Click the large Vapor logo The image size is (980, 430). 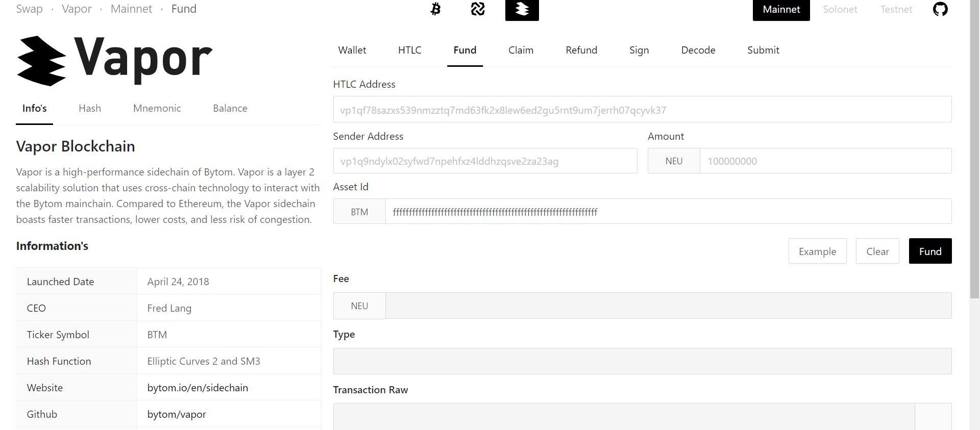click(x=115, y=60)
